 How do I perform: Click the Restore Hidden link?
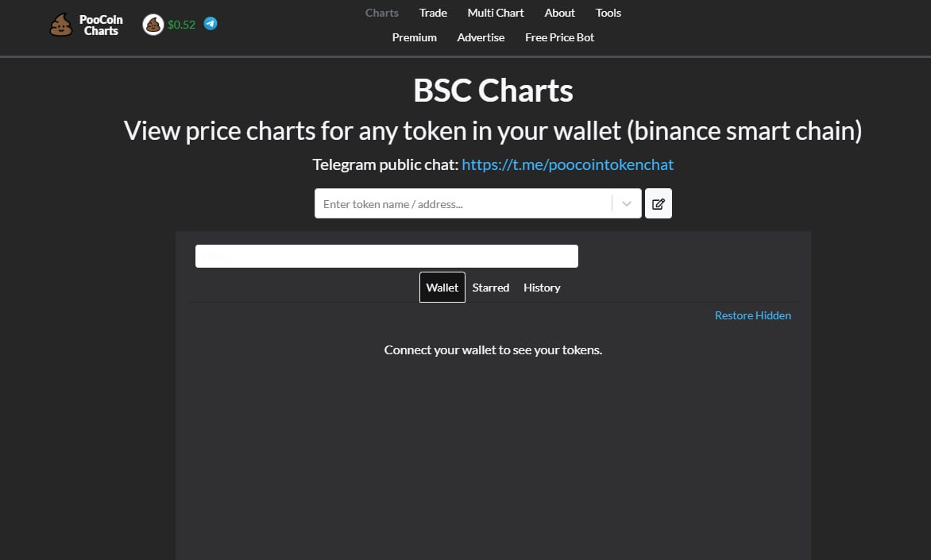(x=753, y=315)
